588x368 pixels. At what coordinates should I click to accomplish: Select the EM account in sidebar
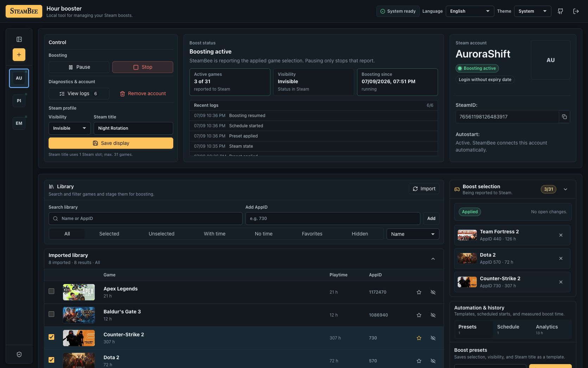[19, 123]
